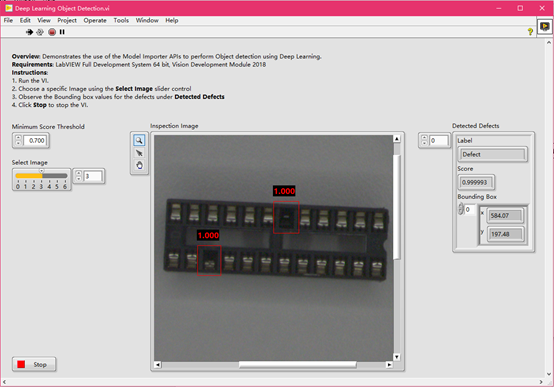The height and width of the screenshot is (387, 554).
Task: Pause the VI with the pause icon
Action: [x=62, y=32]
